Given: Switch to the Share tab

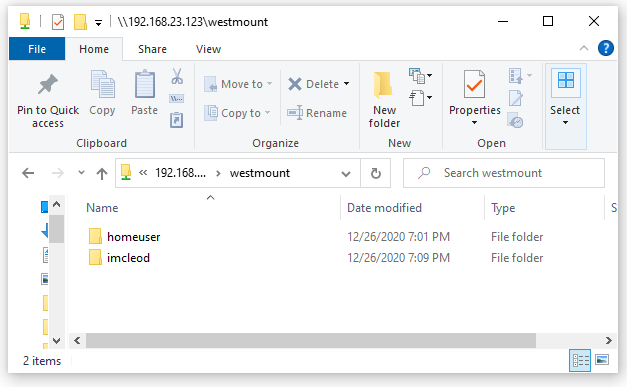Looking at the screenshot, I should pos(152,49).
